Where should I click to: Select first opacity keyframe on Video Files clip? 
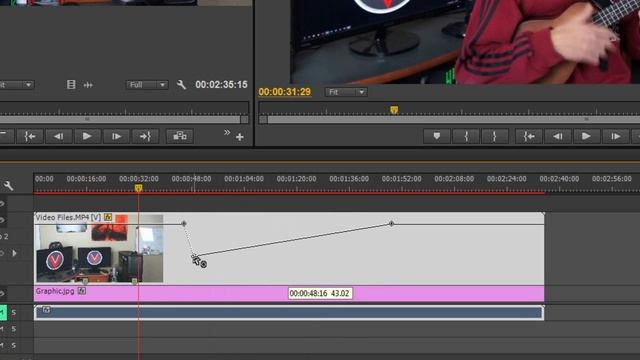[x=184, y=223]
